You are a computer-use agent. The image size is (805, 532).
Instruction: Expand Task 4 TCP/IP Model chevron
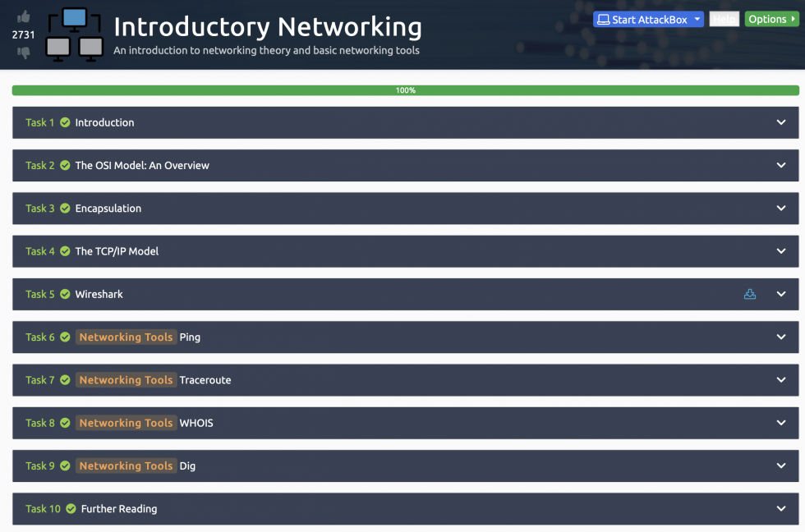point(781,251)
